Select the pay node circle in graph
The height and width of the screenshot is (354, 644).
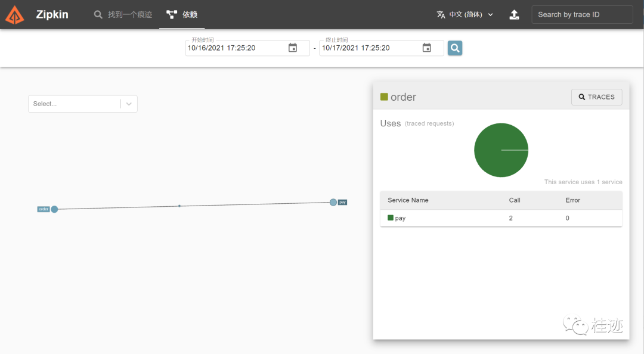[333, 202]
